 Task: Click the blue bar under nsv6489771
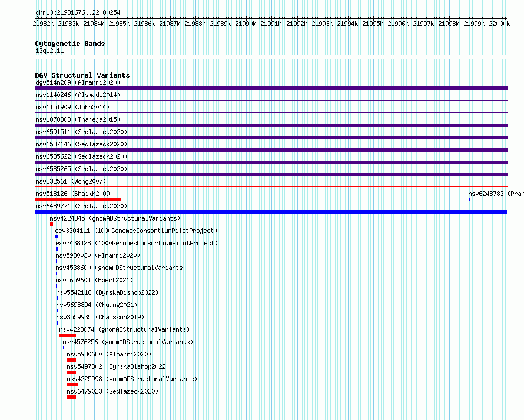(271, 212)
